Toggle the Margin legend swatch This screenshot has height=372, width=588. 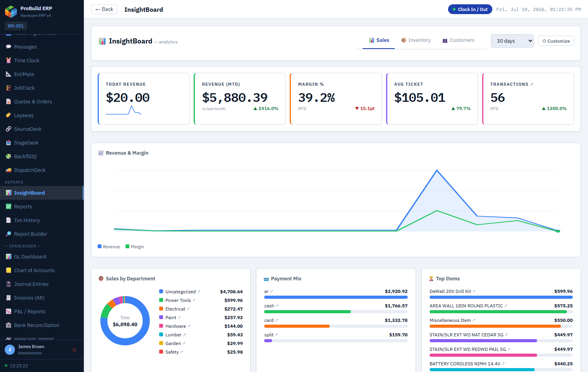point(127,246)
